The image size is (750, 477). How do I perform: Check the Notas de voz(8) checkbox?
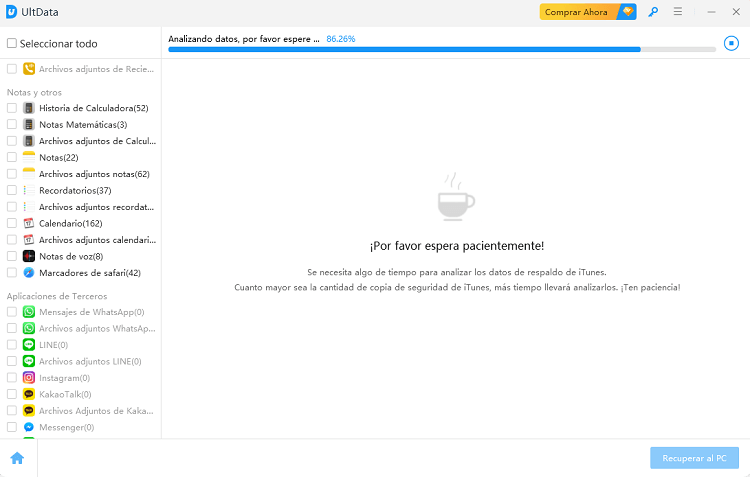pos(12,256)
